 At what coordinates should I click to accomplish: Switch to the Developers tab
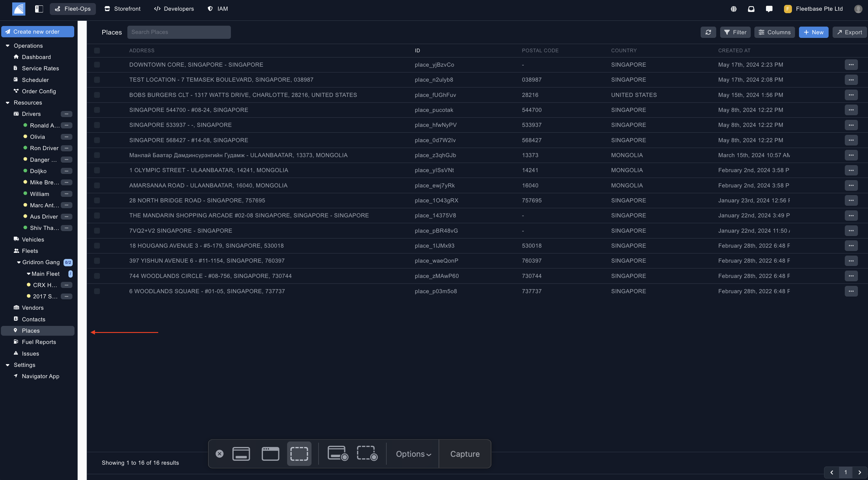click(x=174, y=9)
